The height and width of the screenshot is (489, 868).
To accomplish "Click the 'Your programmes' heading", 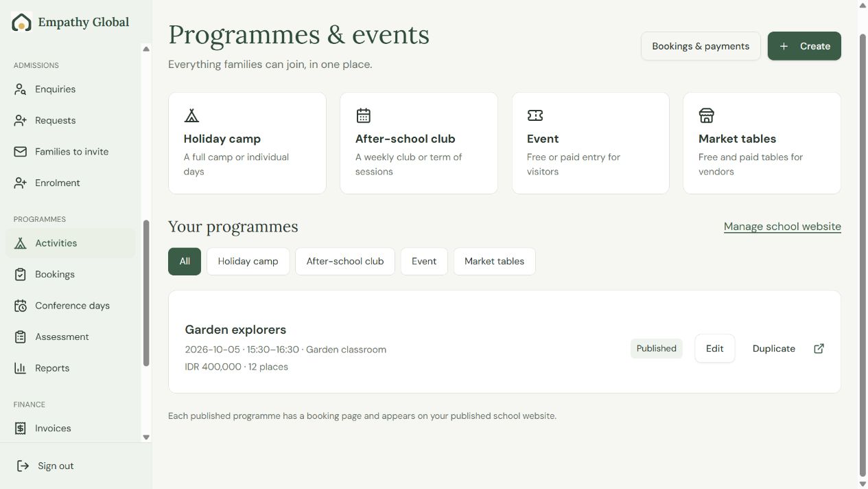I will point(233,227).
